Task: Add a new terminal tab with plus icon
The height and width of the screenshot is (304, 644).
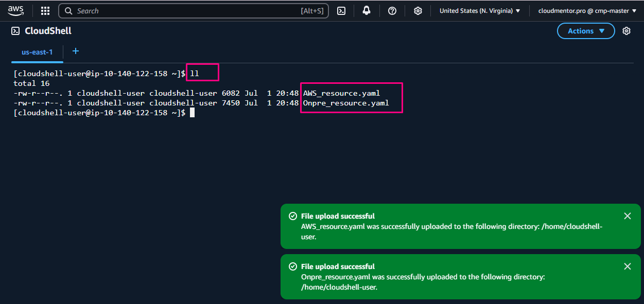Action: coord(76,51)
